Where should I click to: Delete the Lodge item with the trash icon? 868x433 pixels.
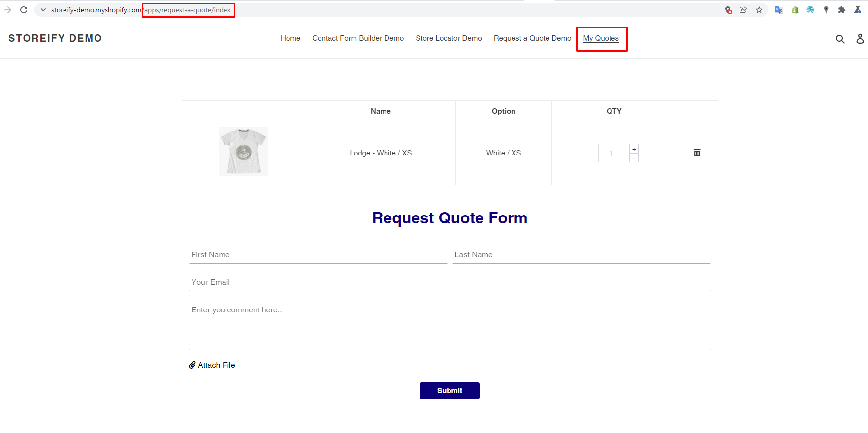tap(697, 153)
